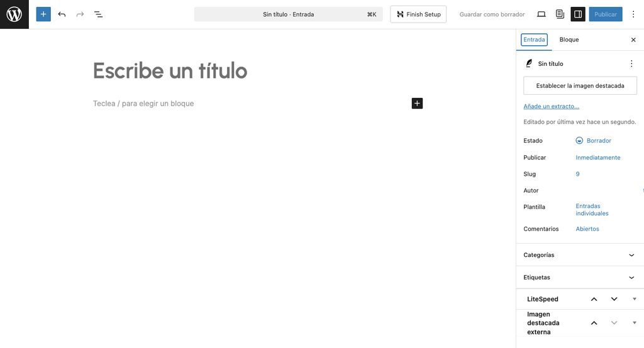Move Imagen destacada externa box up
644x348 pixels.
[594, 323]
